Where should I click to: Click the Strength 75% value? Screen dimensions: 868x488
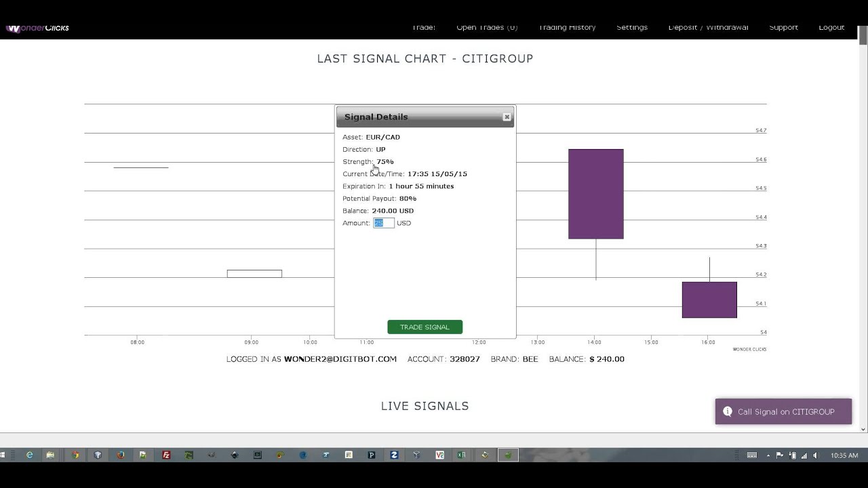tap(385, 161)
